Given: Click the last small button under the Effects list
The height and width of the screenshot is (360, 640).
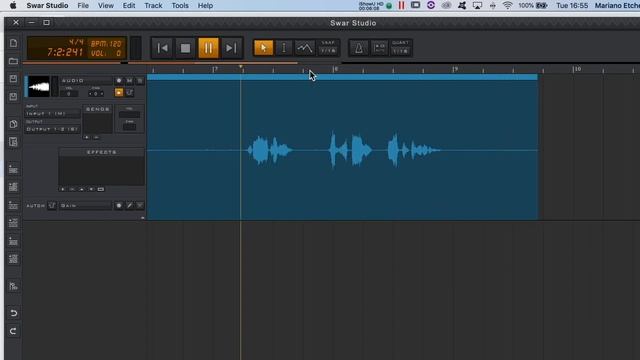Looking at the screenshot, I should point(101,189).
